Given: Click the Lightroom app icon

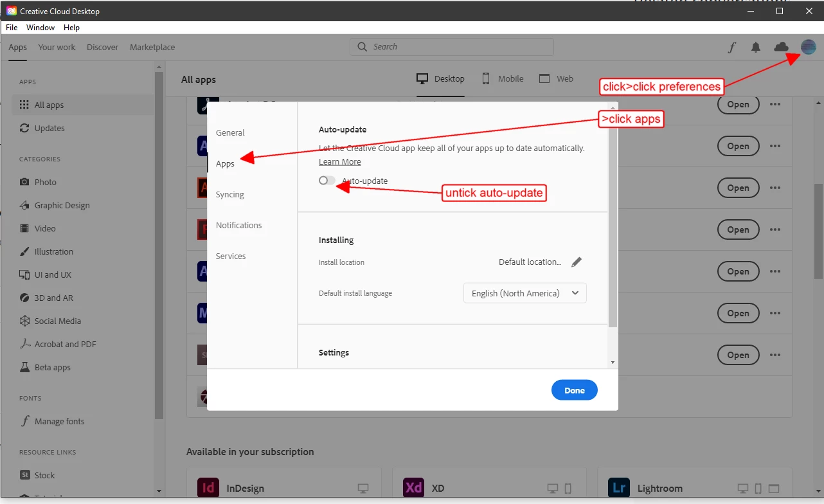Looking at the screenshot, I should pos(620,488).
